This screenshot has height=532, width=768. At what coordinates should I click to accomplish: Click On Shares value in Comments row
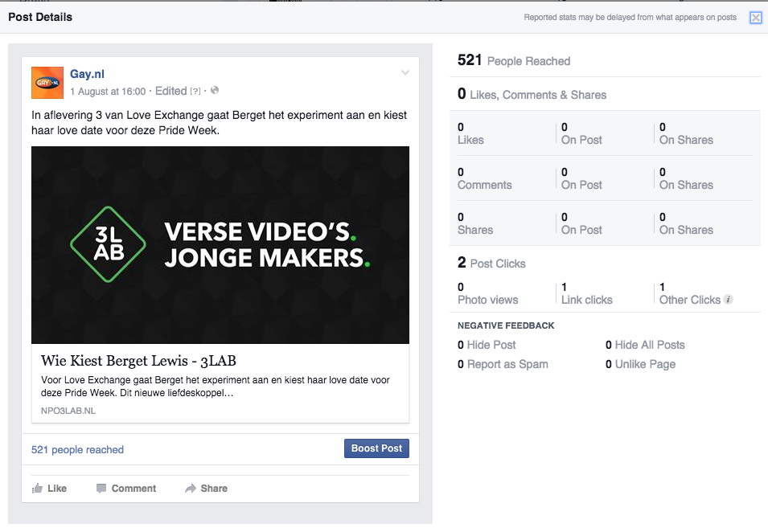point(686,178)
